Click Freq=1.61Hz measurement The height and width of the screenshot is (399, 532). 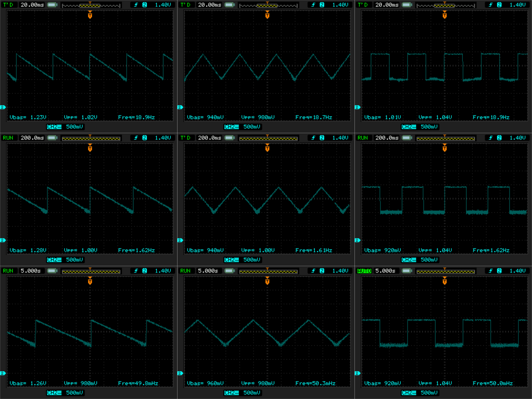pos(314,250)
